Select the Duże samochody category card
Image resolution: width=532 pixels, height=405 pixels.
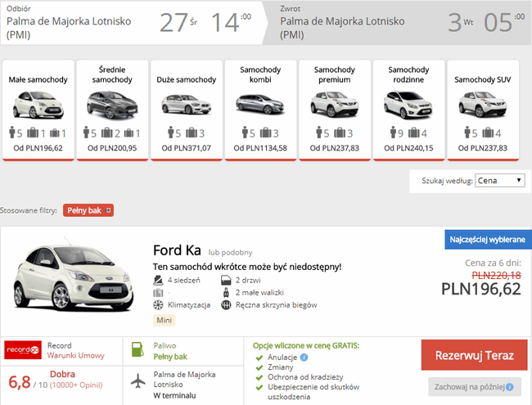point(187,110)
